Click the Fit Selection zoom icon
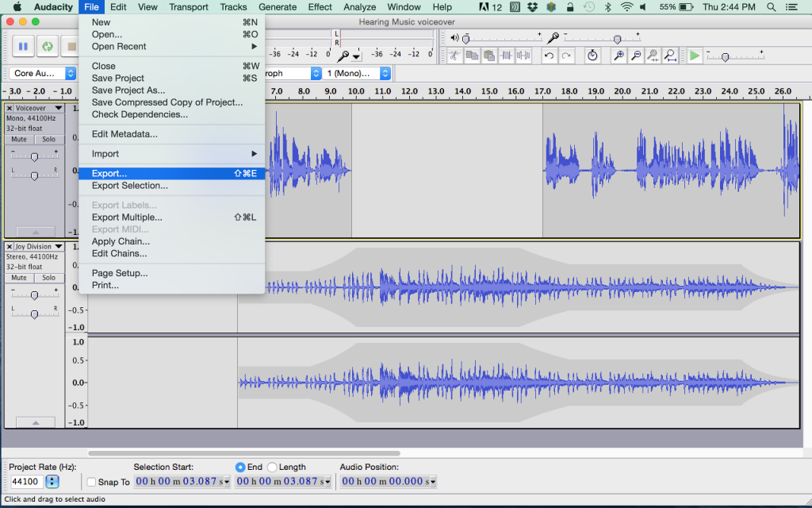Viewport: 812px width, 508px height. click(x=653, y=56)
